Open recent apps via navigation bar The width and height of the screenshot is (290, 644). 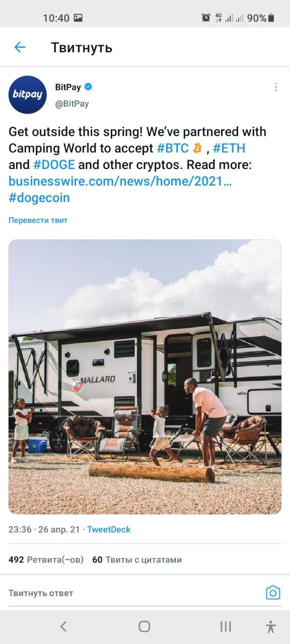tap(226, 626)
